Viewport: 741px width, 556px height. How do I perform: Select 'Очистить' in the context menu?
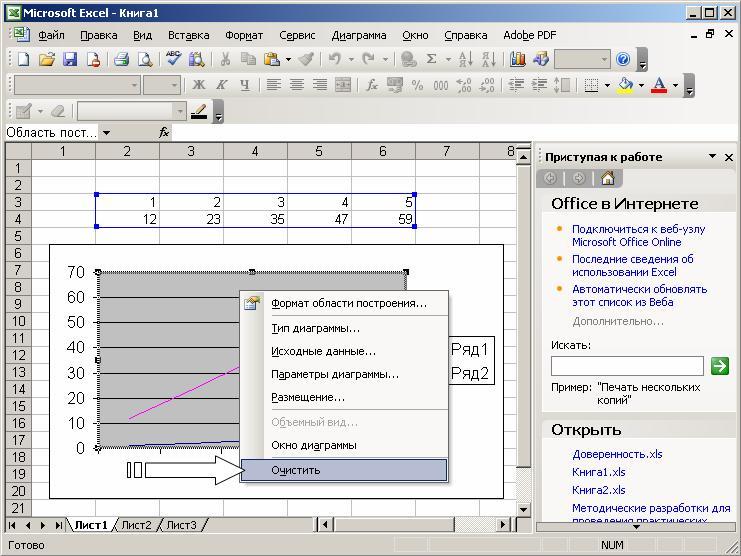[x=295, y=470]
